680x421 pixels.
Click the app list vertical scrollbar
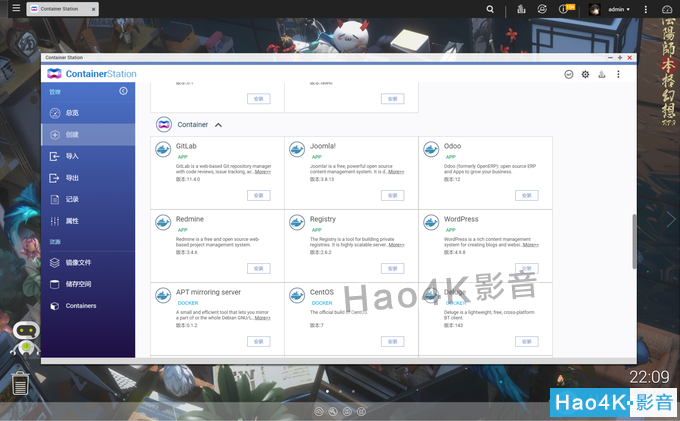[634, 241]
